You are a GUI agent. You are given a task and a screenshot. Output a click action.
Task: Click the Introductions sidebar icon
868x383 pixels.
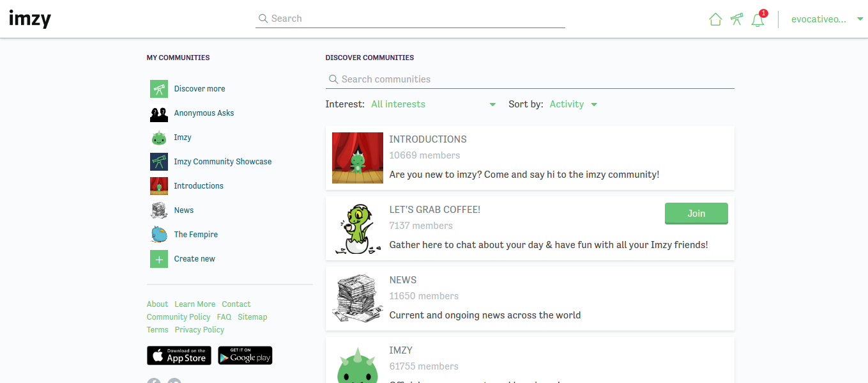[159, 186]
